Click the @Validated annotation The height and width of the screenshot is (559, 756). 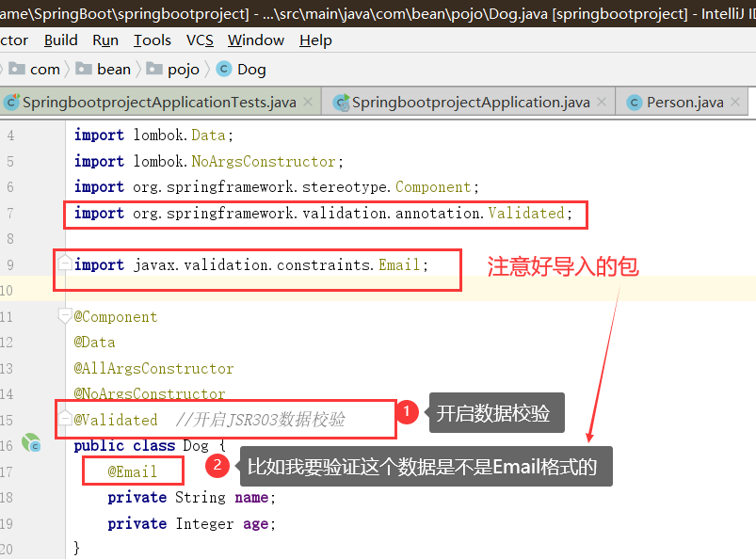tap(116, 420)
